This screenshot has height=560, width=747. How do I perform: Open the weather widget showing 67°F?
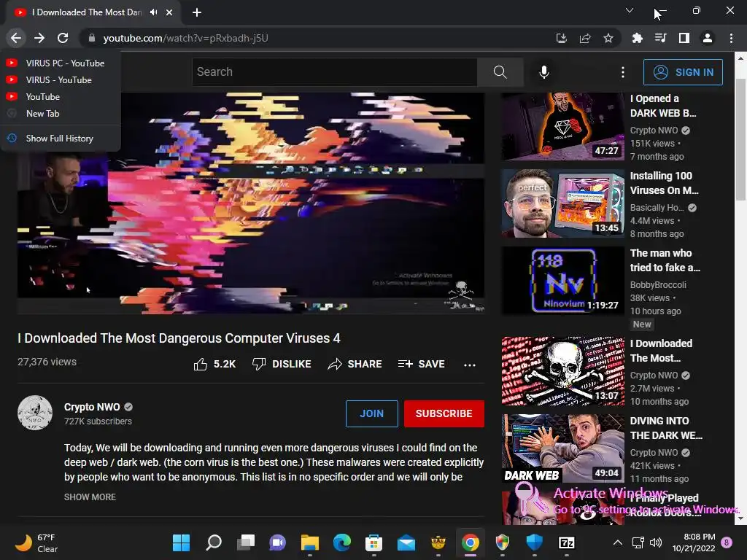tap(36, 542)
